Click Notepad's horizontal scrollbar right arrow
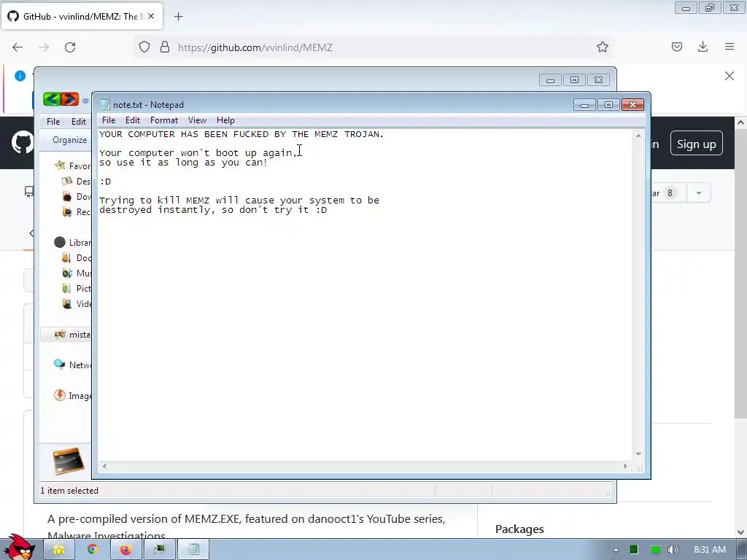747x560 pixels. pos(626,466)
